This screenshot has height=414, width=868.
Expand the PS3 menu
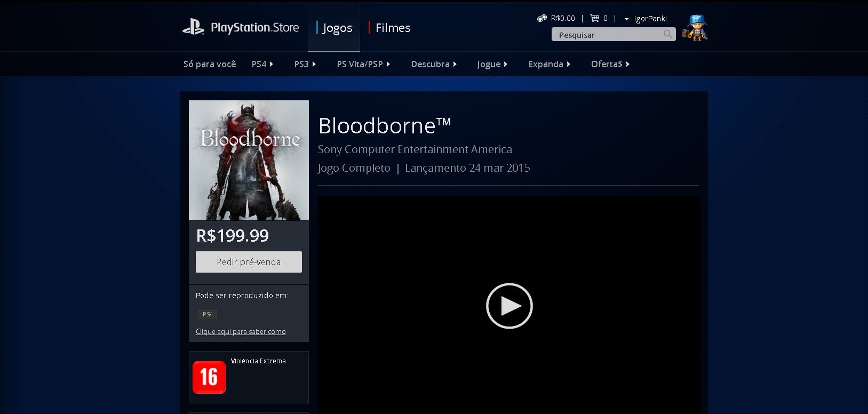(x=305, y=64)
